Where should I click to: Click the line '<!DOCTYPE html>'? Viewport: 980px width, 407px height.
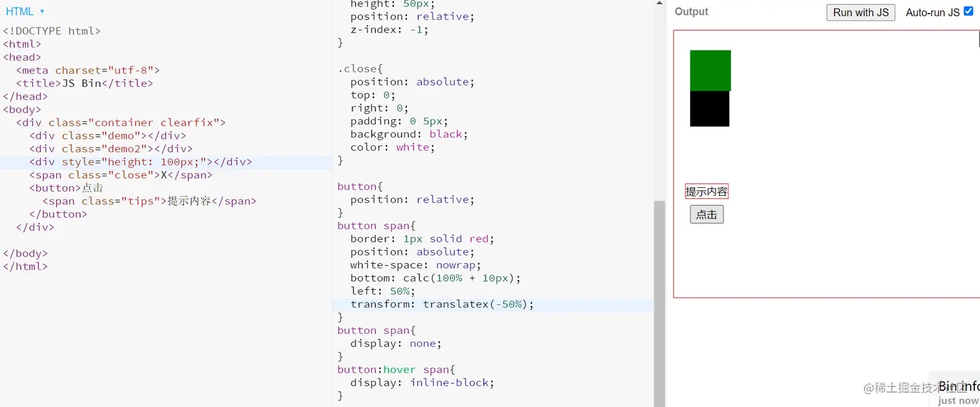tap(52, 31)
